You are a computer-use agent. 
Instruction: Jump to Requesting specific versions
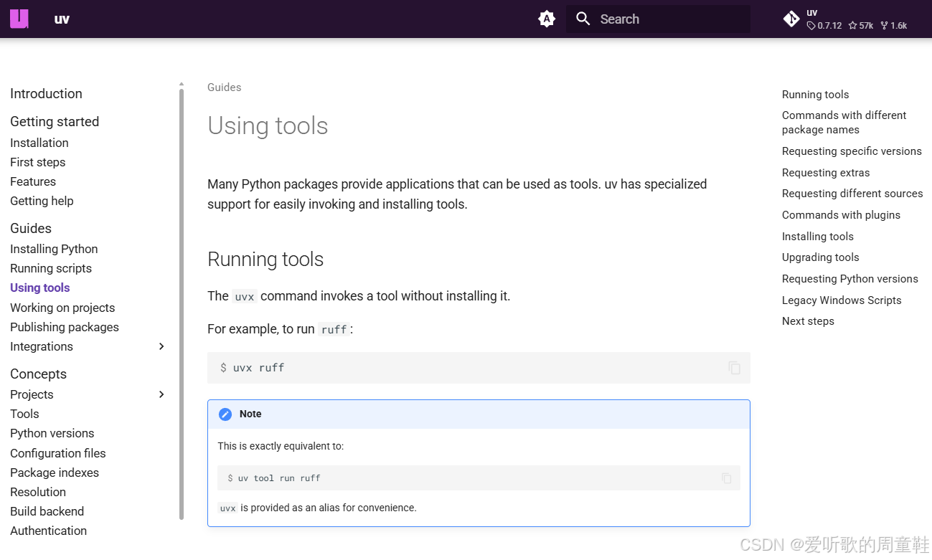tap(852, 151)
